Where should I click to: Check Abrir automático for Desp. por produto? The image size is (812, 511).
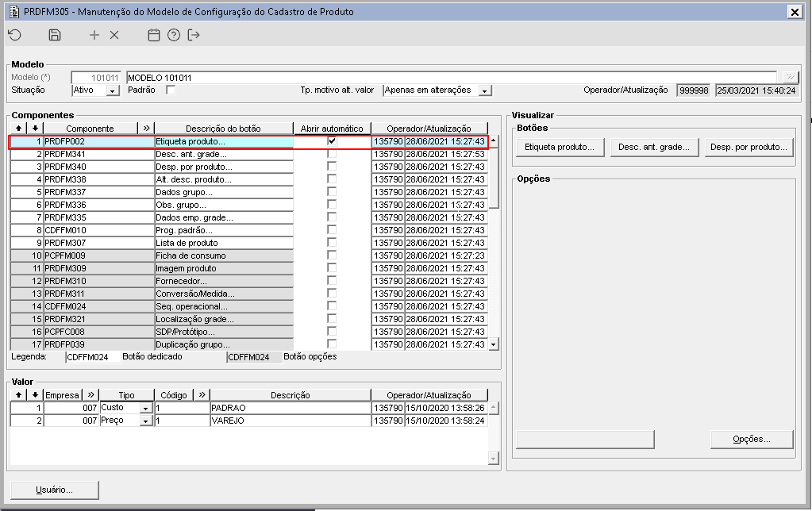[332, 166]
